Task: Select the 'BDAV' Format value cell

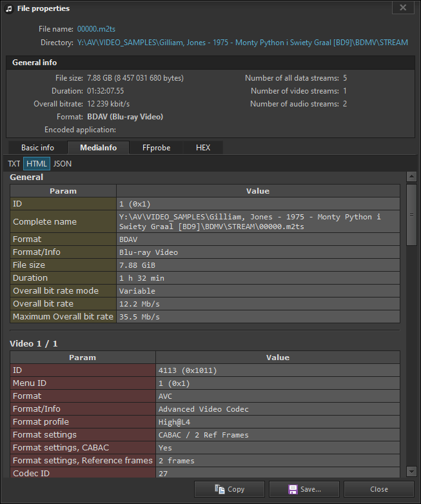Action: [258, 239]
